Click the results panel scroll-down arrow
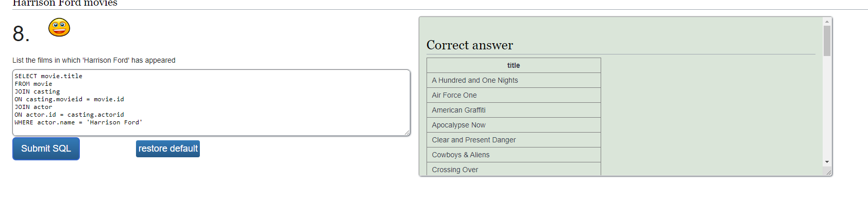The height and width of the screenshot is (203, 868). [827, 162]
